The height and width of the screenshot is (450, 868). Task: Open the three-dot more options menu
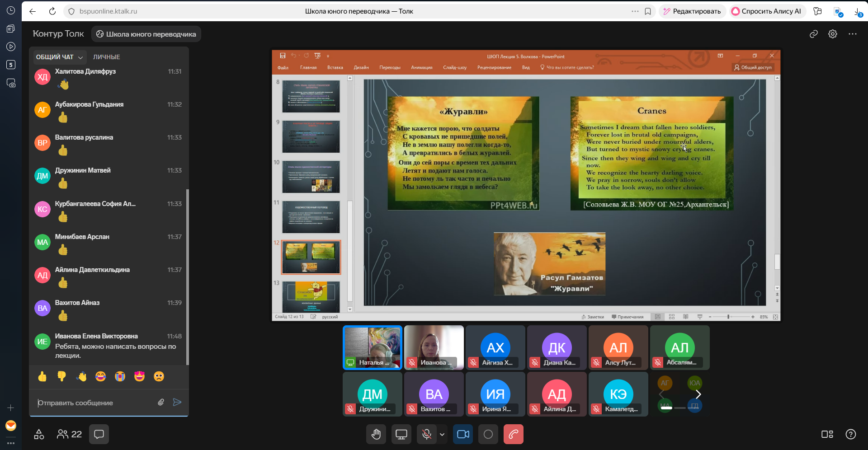coord(852,34)
